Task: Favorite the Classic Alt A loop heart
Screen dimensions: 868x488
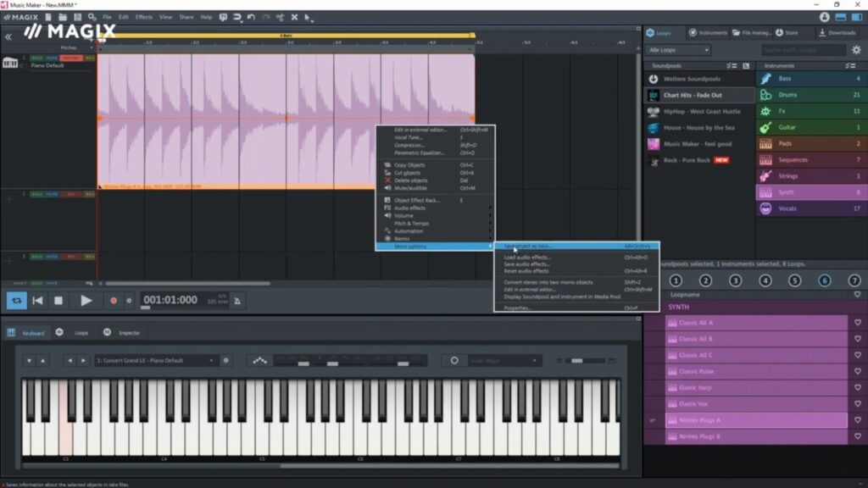Action: tap(858, 323)
